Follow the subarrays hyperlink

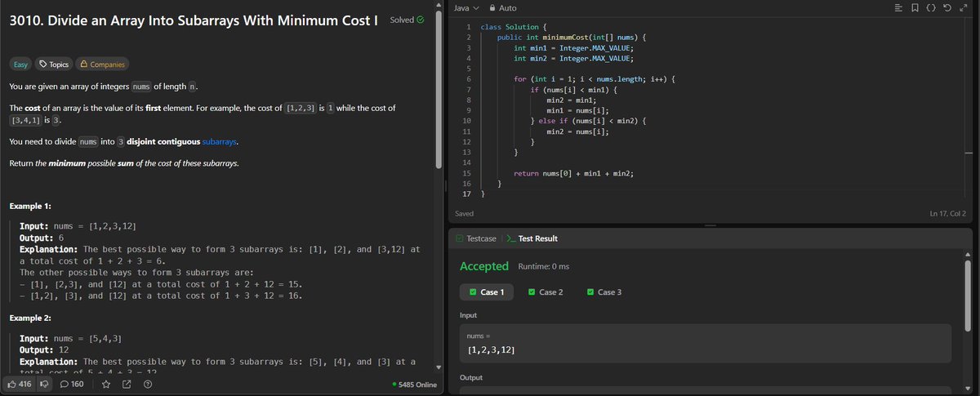pos(220,141)
